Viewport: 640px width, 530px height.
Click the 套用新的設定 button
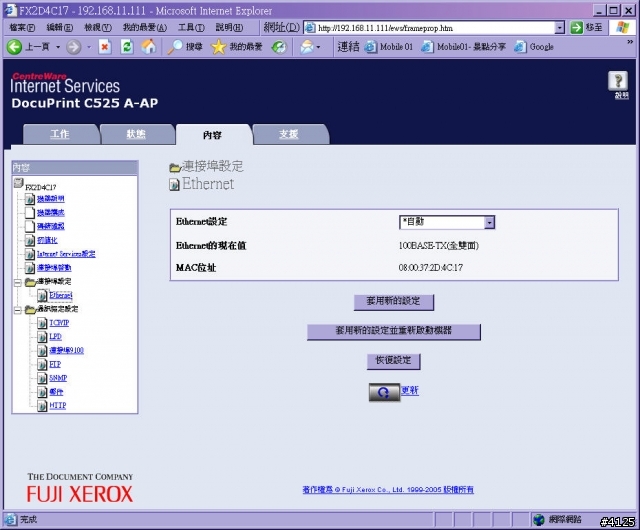[x=393, y=302]
